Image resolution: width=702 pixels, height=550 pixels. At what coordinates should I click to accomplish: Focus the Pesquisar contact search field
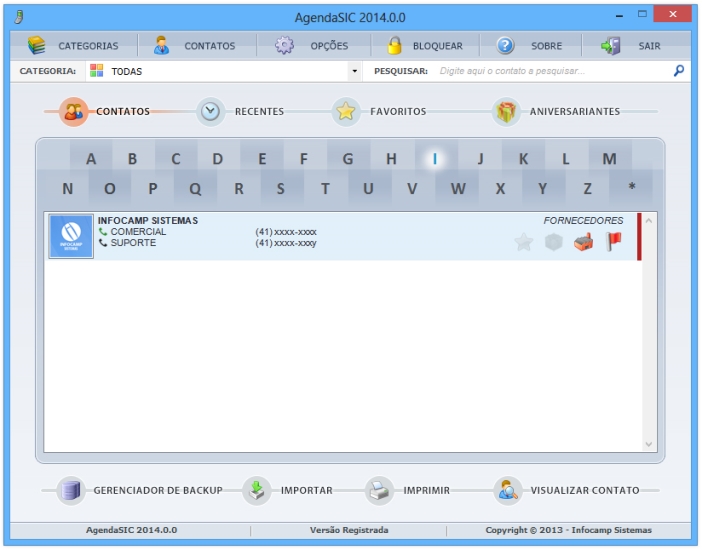click(x=553, y=71)
